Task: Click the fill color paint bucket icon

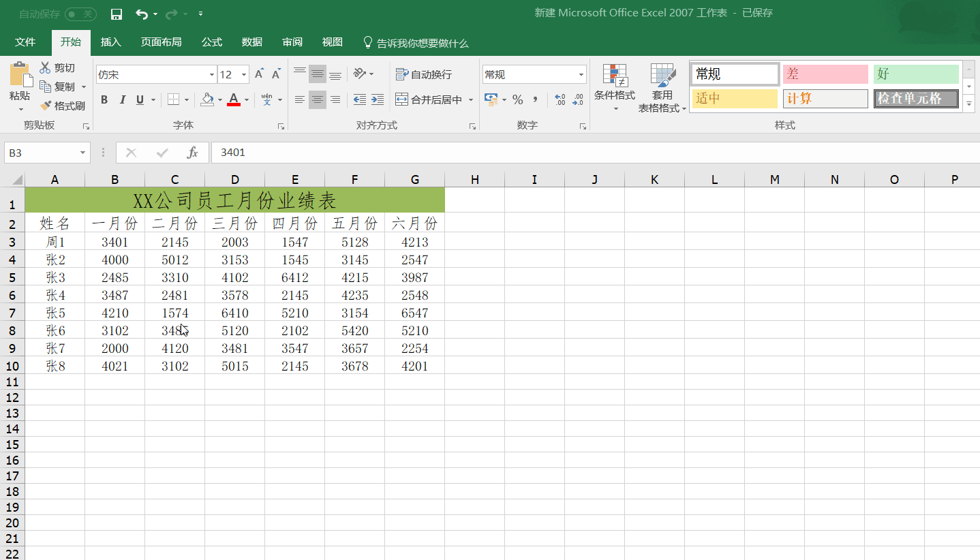Action: pos(207,99)
